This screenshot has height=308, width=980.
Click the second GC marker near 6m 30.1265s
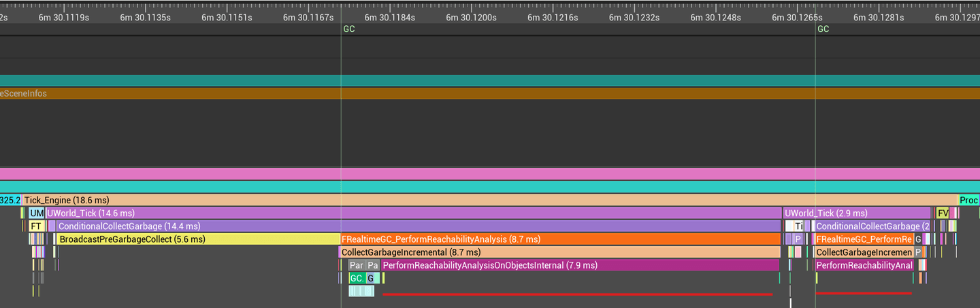823,29
